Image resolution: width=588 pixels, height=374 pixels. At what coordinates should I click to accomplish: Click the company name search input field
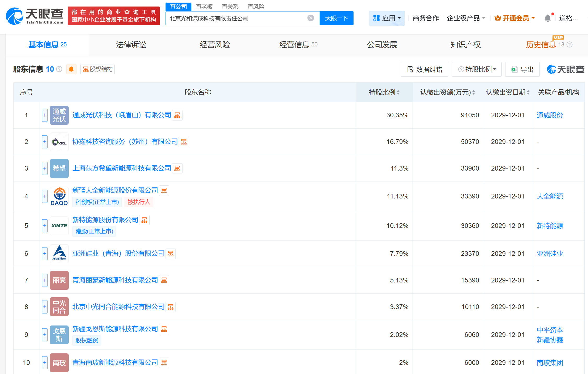pos(235,18)
